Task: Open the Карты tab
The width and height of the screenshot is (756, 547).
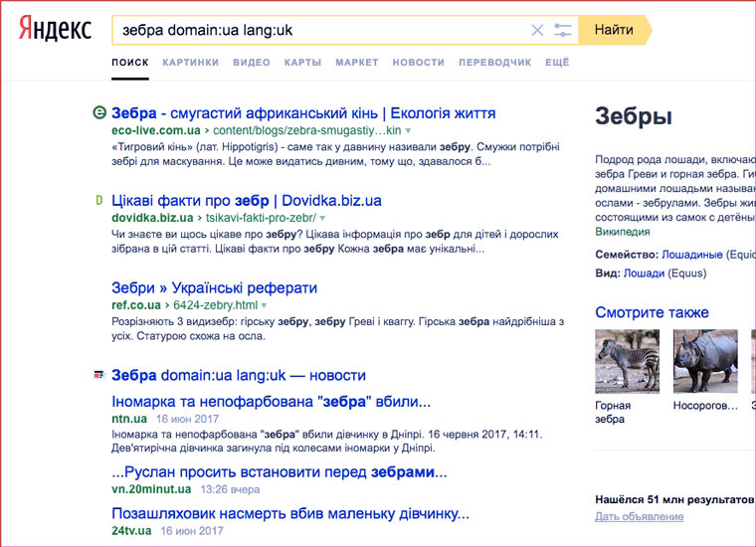Action: click(302, 63)
